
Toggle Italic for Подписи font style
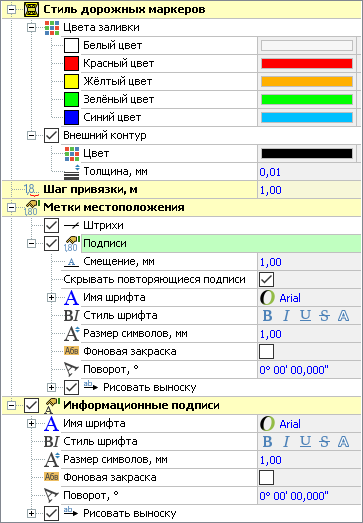(286, 316)
